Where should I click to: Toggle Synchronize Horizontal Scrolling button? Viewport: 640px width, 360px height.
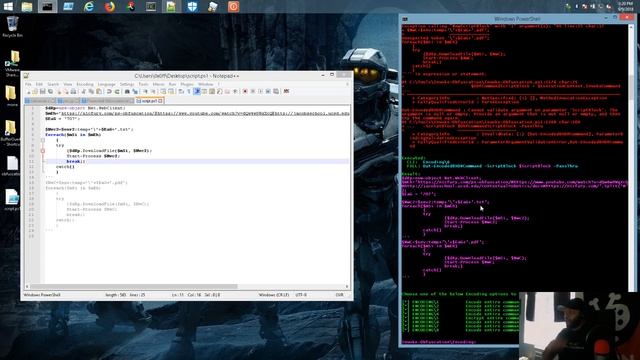tap(171, 91)
